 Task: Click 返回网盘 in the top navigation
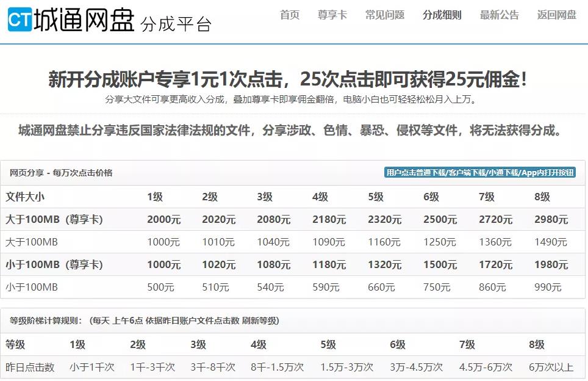click(x=556, y=15)
